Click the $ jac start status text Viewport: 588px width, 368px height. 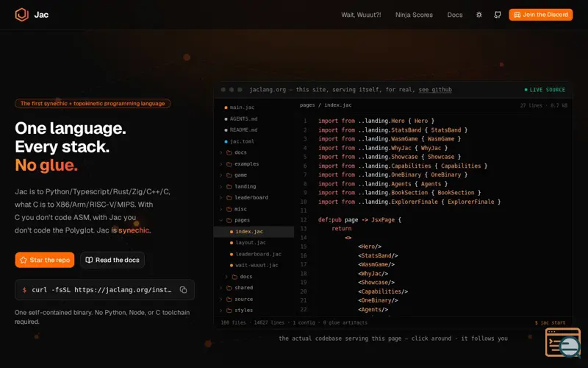[x=550, y=322]
